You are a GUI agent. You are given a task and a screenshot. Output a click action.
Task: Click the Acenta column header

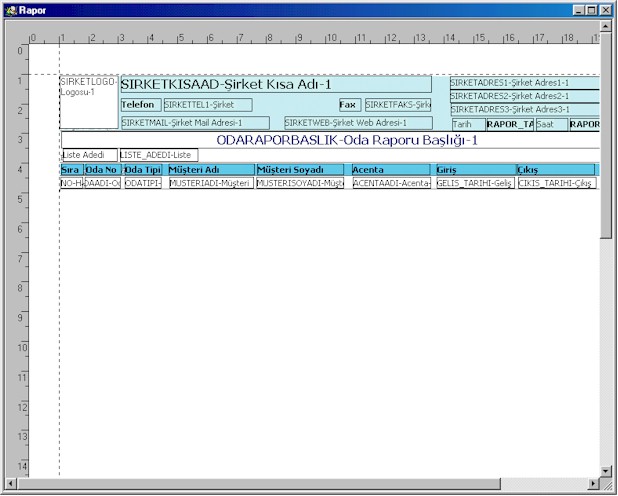coord(391,170)
